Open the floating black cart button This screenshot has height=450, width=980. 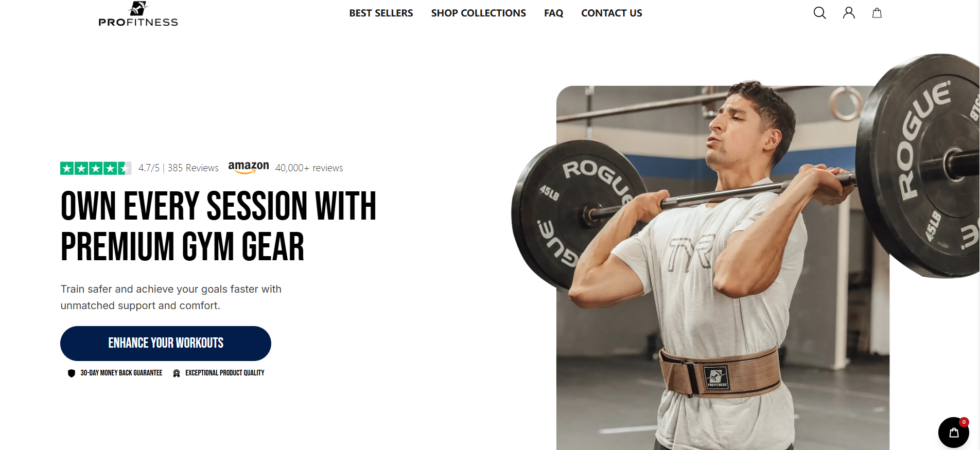[954, 433]
